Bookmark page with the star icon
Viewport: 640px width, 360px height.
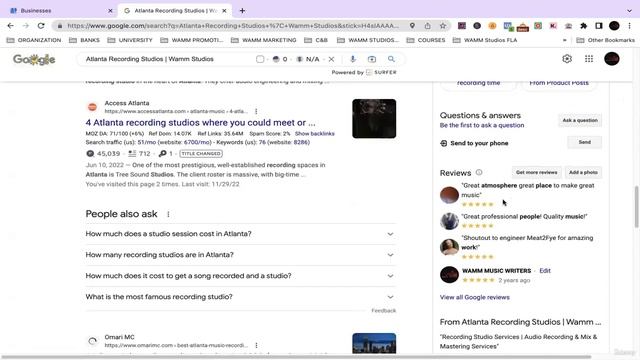(443, 26)
